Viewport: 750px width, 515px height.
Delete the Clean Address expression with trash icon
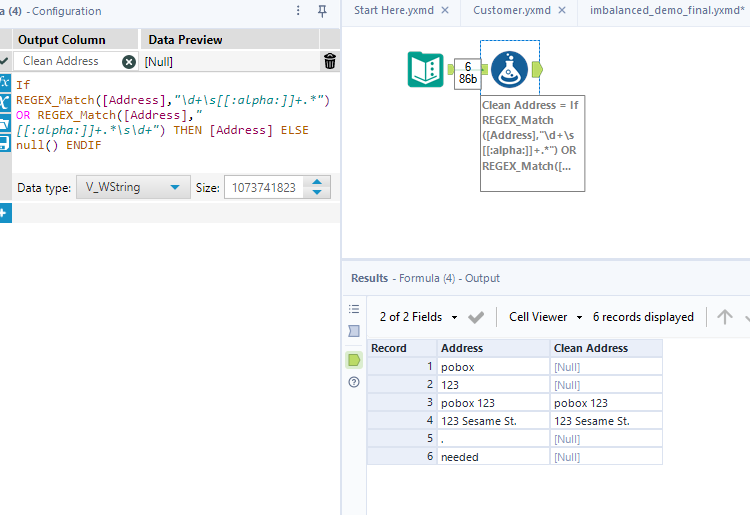click(330, 62)
